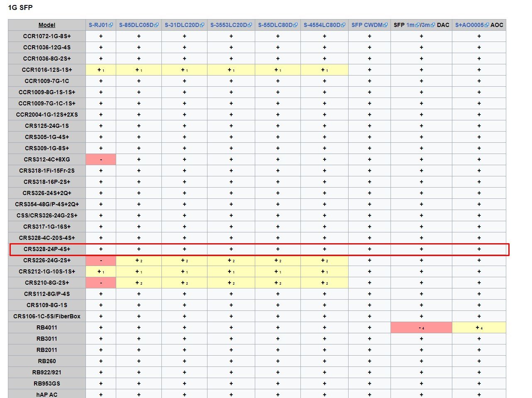This screenshot has height=398, width=532.
Task: Select the CRS125-24G-1S model name
Action: 47,126
